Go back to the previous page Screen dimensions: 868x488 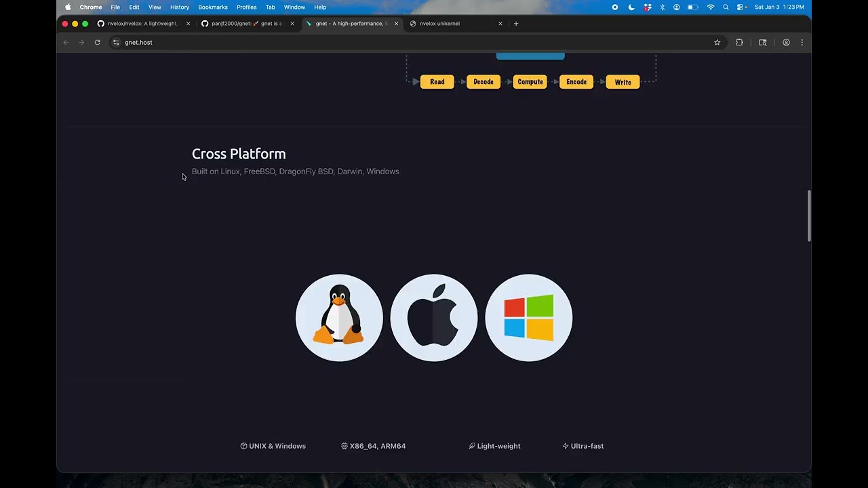(x=66, y=42)
